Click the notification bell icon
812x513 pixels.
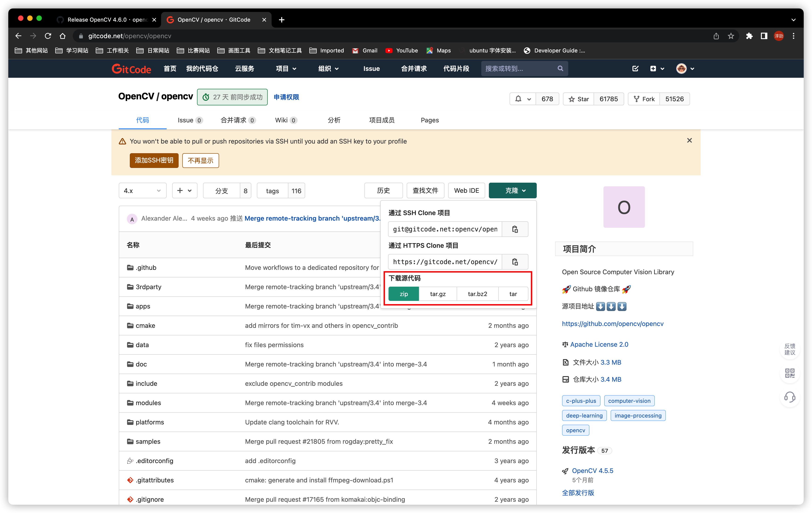tap(518, 99)
